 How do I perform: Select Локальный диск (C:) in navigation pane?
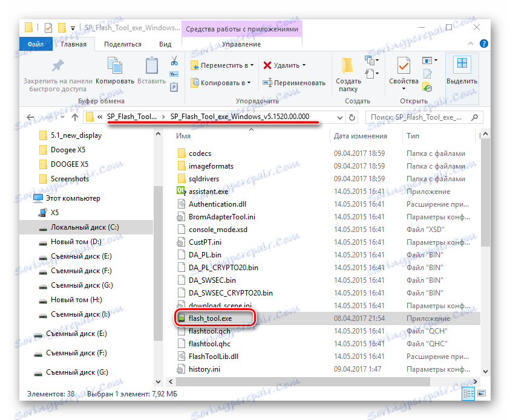click(x=85, y=227)
